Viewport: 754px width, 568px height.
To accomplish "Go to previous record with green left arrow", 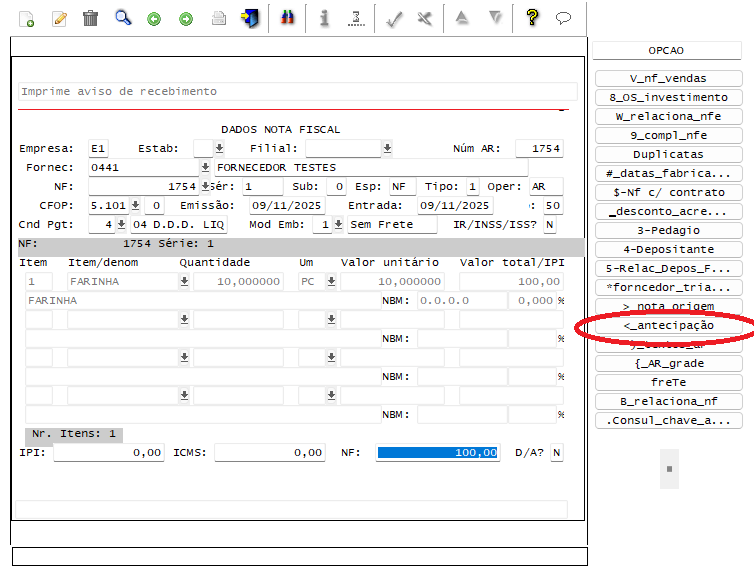I will tap(154, 19).
